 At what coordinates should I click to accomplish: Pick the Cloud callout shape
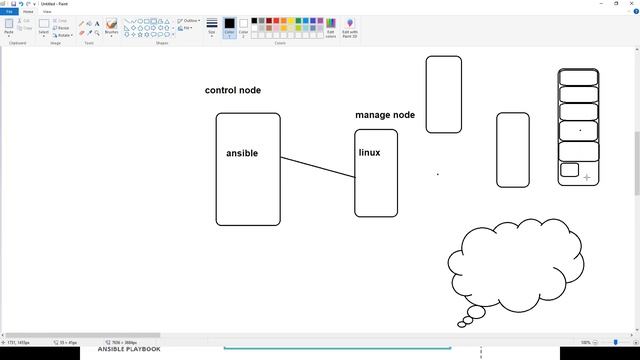click(167, 35)
